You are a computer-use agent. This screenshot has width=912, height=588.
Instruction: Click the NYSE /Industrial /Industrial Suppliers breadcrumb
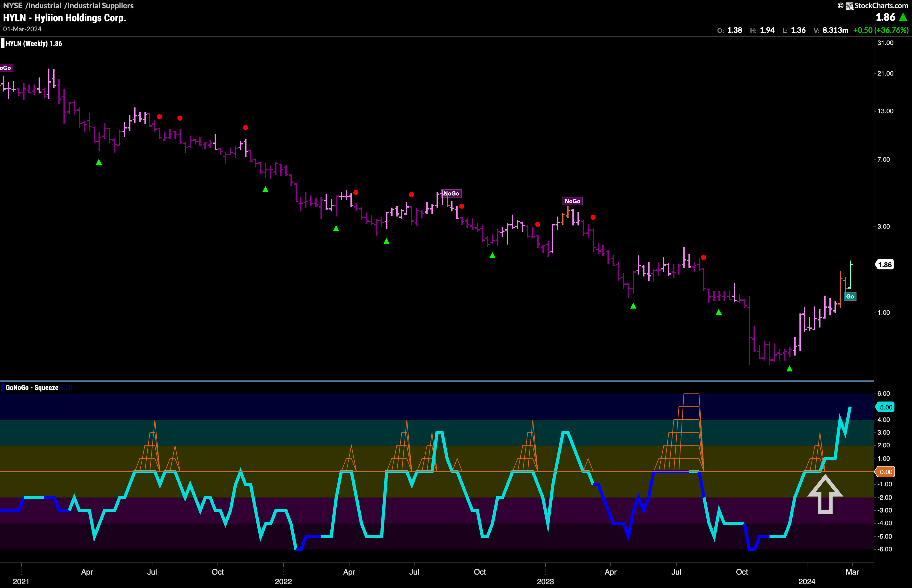[68, 5]
